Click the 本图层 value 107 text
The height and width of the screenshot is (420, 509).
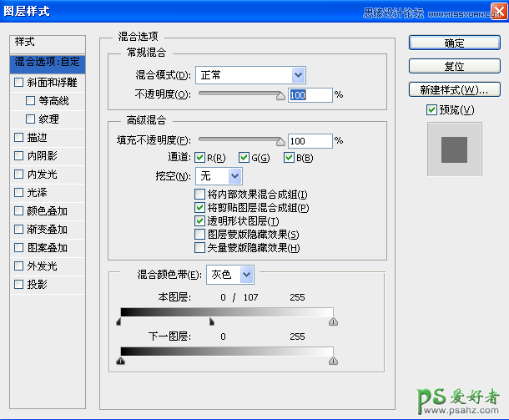pyautogui.click(x=250, y=297)
